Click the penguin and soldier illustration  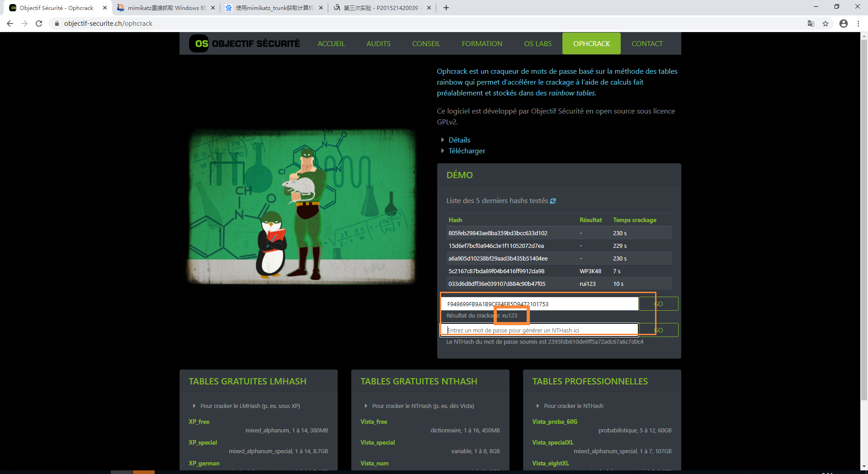click(x=302, y=207)
